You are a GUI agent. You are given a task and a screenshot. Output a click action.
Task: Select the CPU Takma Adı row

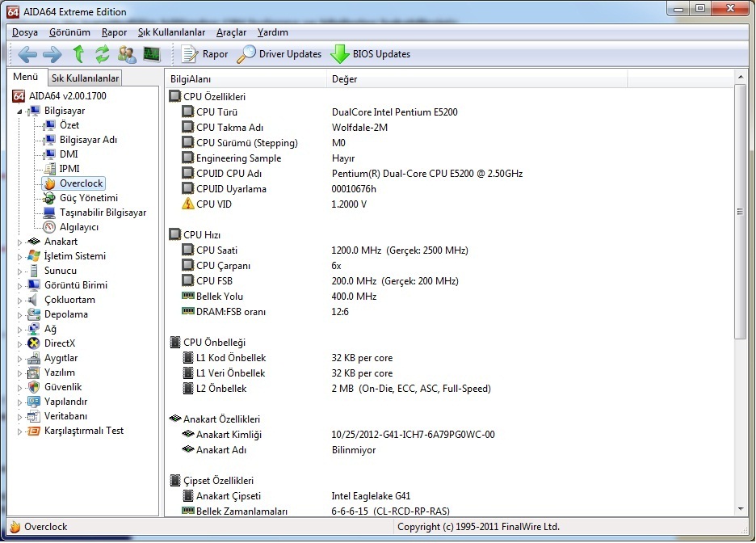pyautogui.click(x=451, y=128)
